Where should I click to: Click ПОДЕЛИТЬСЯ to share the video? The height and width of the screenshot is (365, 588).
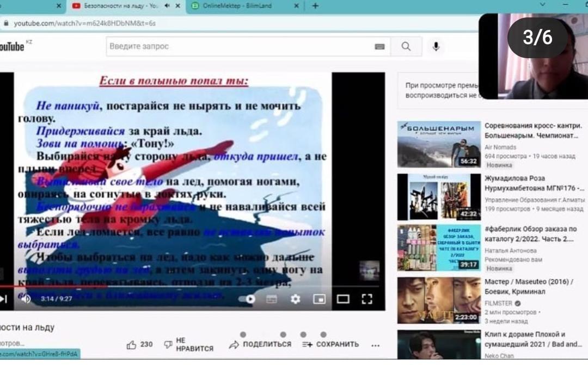pos(260,344)
